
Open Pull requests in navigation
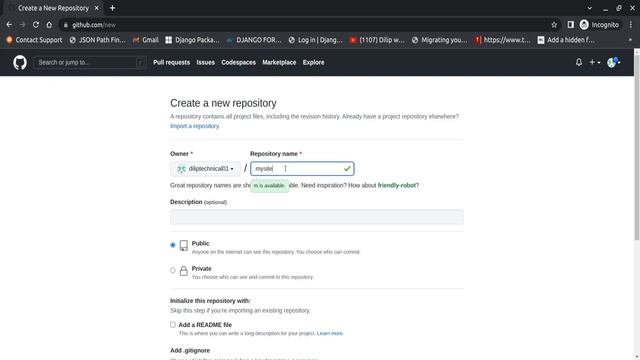(x=171, y=62)
